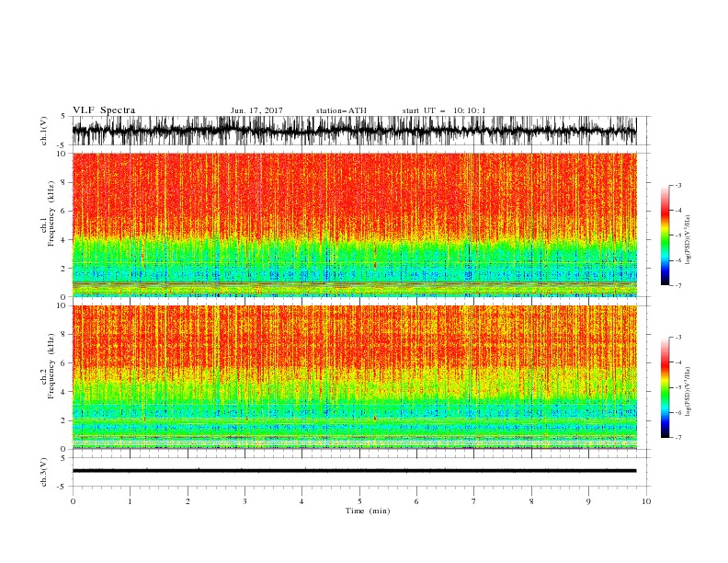The width and height of the screenshot is (728, 563).
Task: Click the "8" minute tick on the time axis
Action: pos(531,501)
